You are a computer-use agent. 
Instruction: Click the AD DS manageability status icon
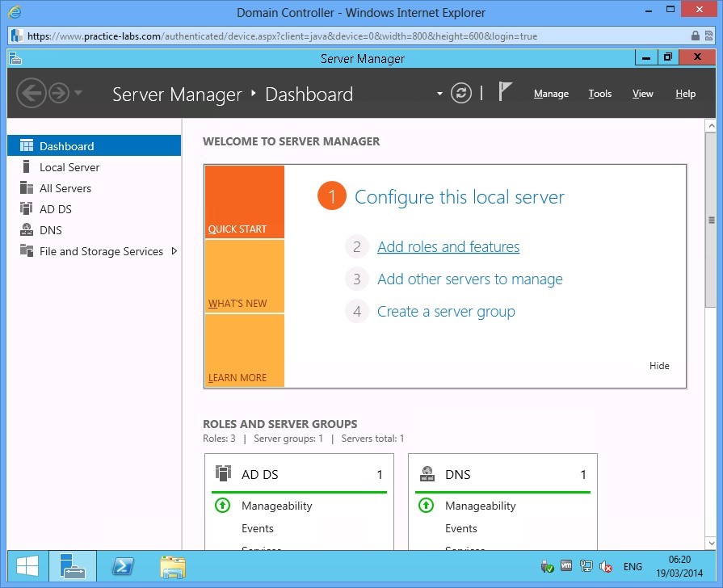[x=223, y=506]
